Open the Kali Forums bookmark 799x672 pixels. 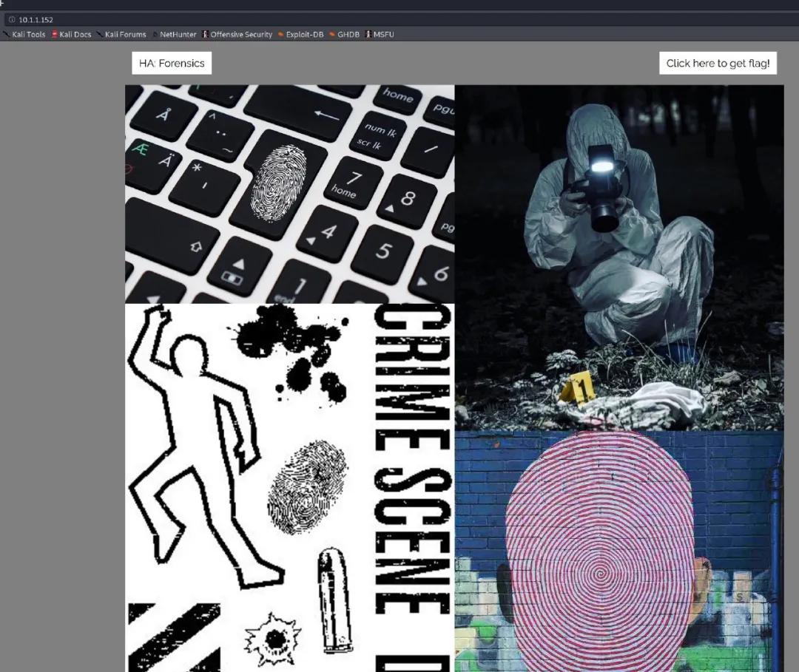click(x=121, y=35)
